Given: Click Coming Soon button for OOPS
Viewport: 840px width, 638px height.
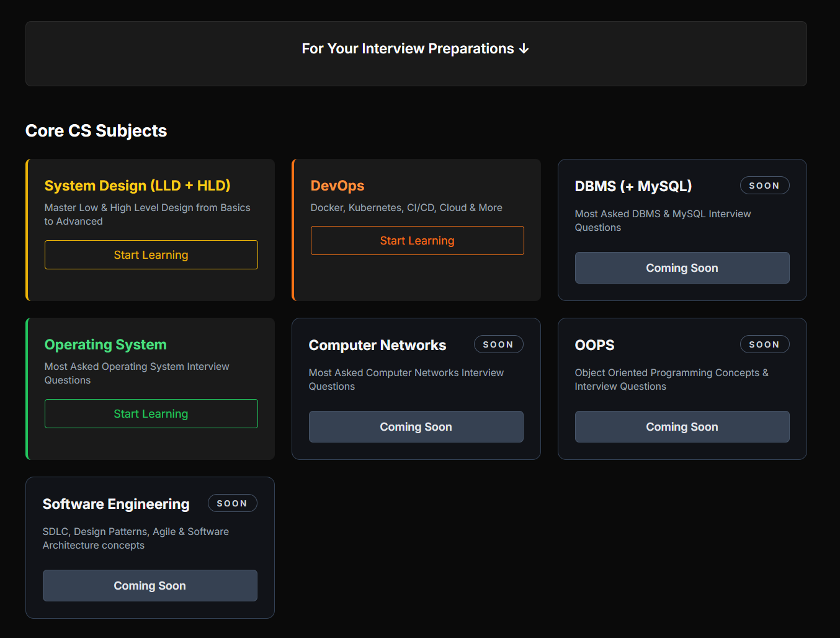Looking at the screenshot, I should tap(682, 426).
